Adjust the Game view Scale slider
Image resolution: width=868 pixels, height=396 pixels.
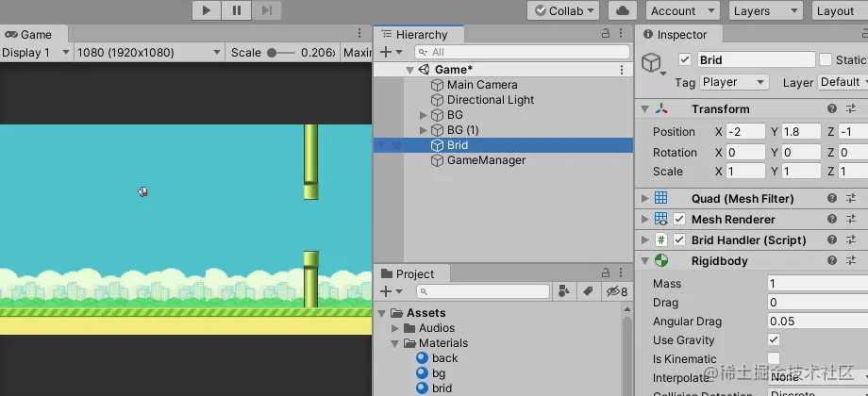pyautogui.click(x=280, y=53)
